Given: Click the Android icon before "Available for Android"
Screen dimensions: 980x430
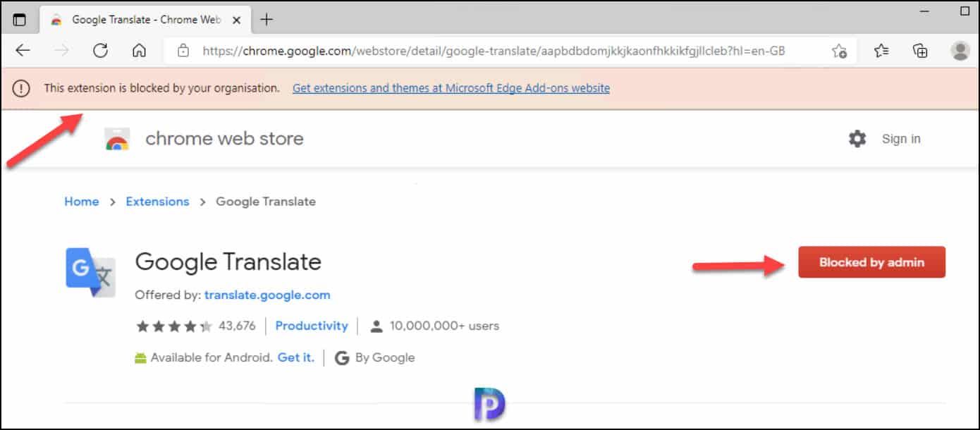Looking at the screenshot, I should pos(140,357).
